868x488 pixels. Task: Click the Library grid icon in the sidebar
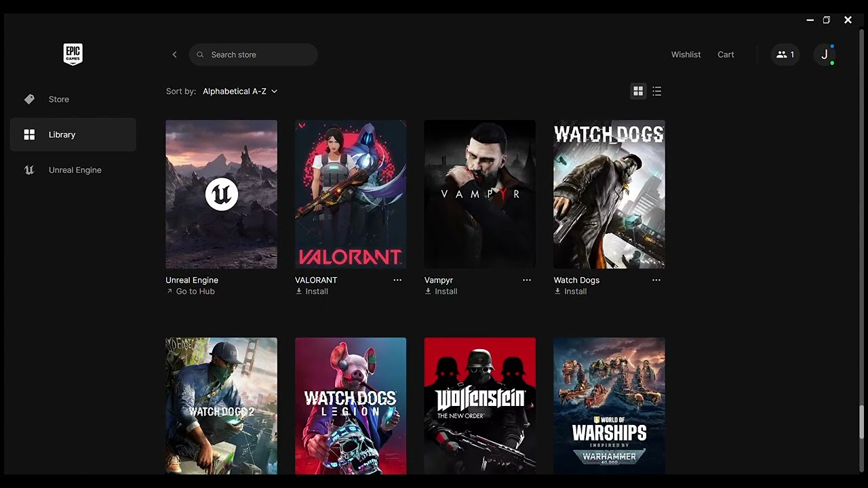tap(29, 134)
